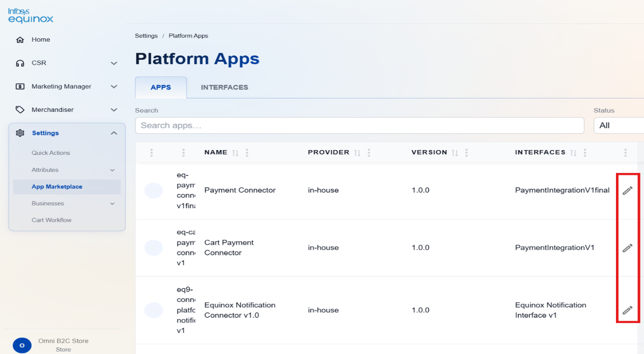644x354 pixels.
Task: Click the Payment Connector name cell
Action: pos(240,190)
